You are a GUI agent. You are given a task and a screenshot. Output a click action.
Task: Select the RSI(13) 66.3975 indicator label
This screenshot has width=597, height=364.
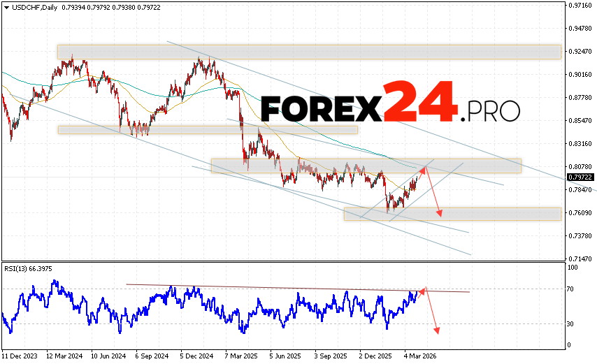(28, 269)
